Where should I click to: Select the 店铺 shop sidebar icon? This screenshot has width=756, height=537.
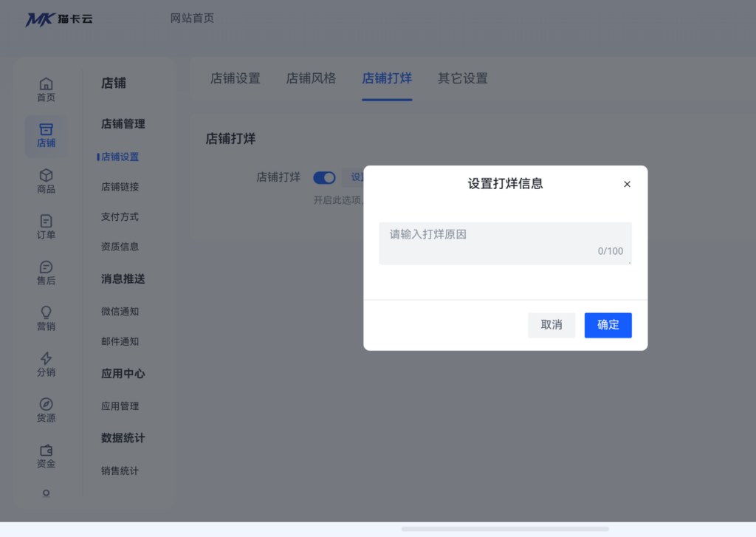[46, 136]
